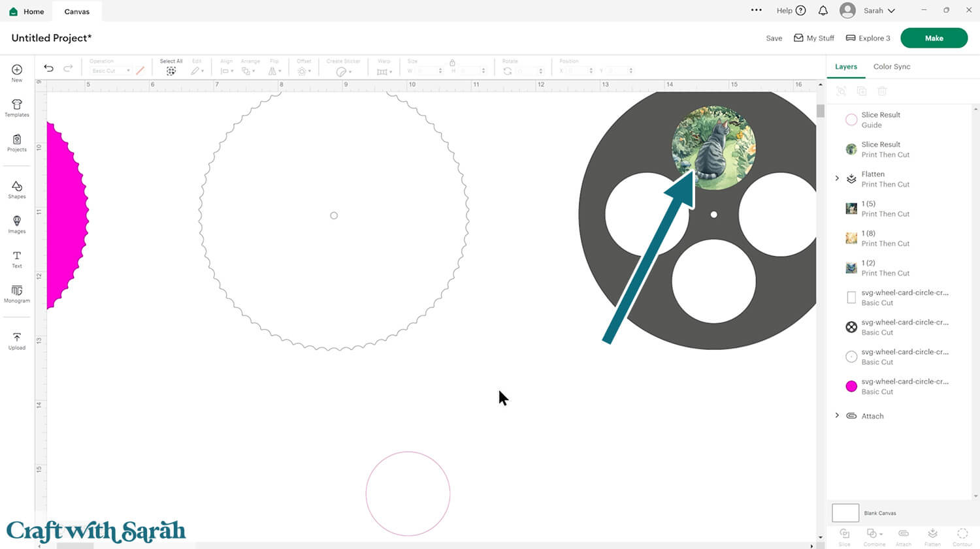Click the Position X input field
This screenshot has height=549, width=980.
point(579,71)
